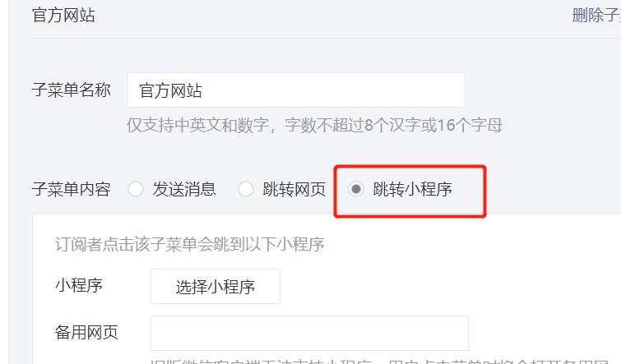Click the 订阅者点击该子菜单 description text
Viewport: 621px width, 364px height.
tap(190, 244)
